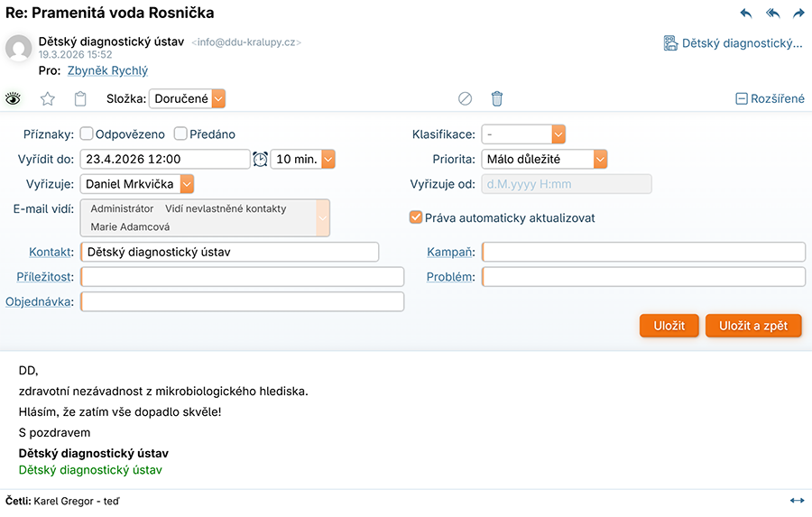Click the star icon to mark email

(48, 99)
